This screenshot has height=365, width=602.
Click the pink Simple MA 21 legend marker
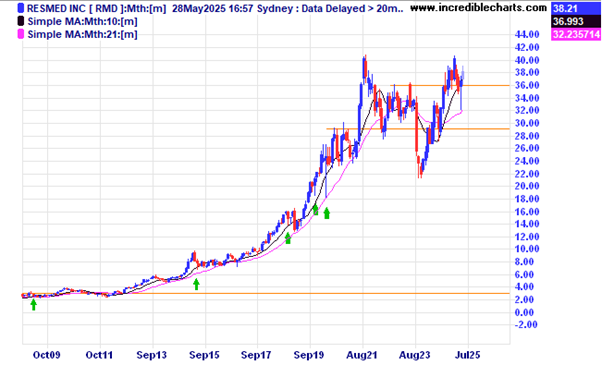pyautogui.click(x=21, y=34)
